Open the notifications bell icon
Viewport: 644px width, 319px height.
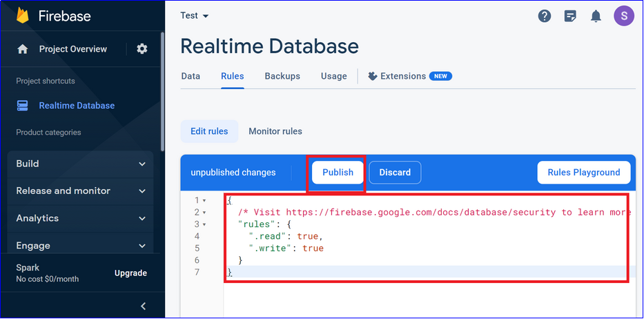pos(596,16)
